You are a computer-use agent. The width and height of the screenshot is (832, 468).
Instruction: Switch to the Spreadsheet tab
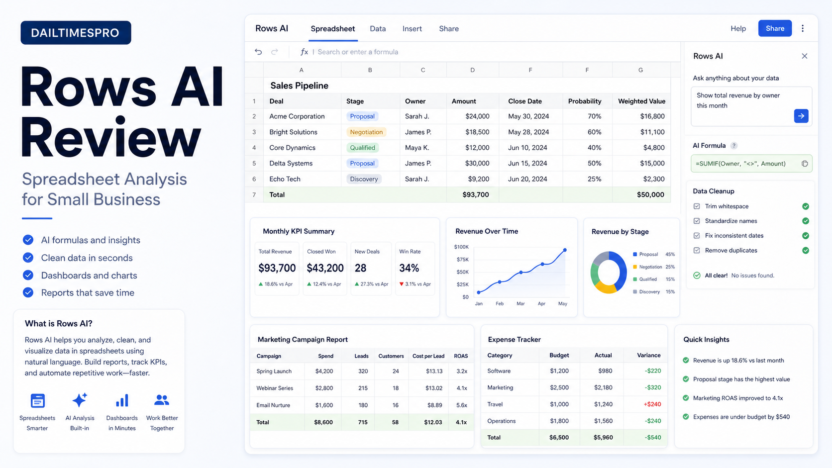(x=333, y=29)
